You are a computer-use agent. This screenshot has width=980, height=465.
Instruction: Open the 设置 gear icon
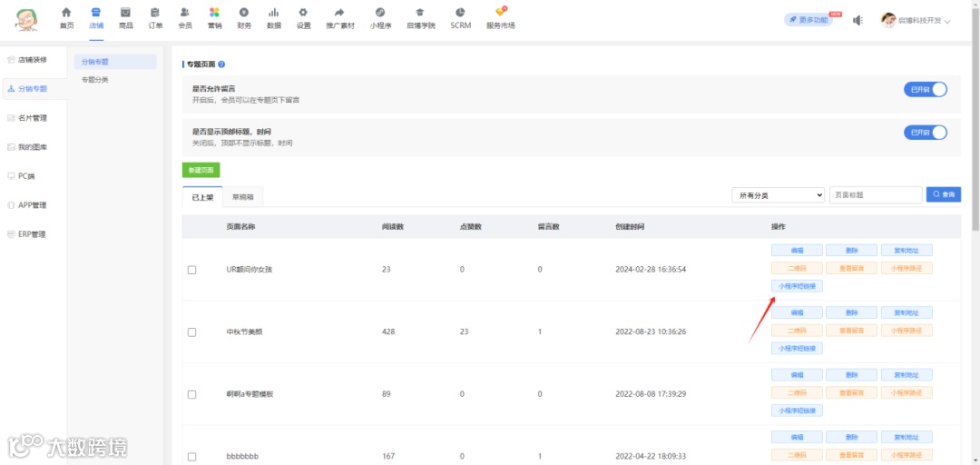[303, 13]
